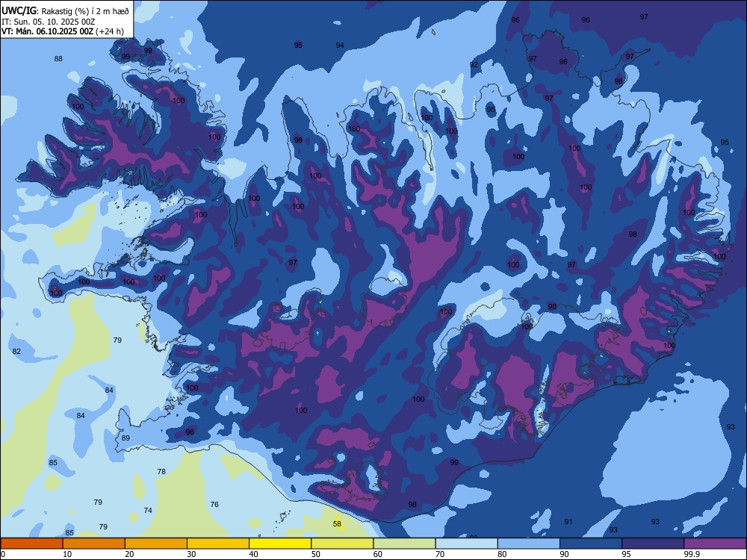
Task: Choose the 60–70 pale green legend swatch
Action: point(404,544)
